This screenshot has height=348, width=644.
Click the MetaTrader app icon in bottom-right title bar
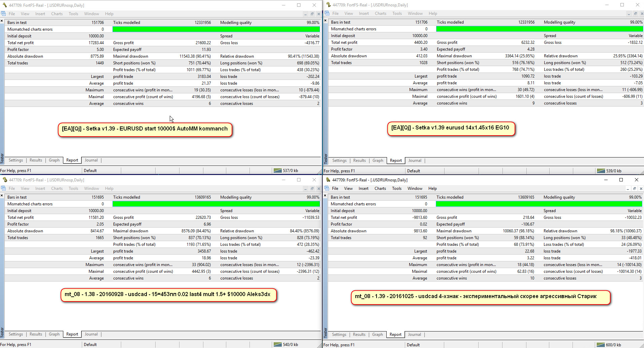point(328,180)
